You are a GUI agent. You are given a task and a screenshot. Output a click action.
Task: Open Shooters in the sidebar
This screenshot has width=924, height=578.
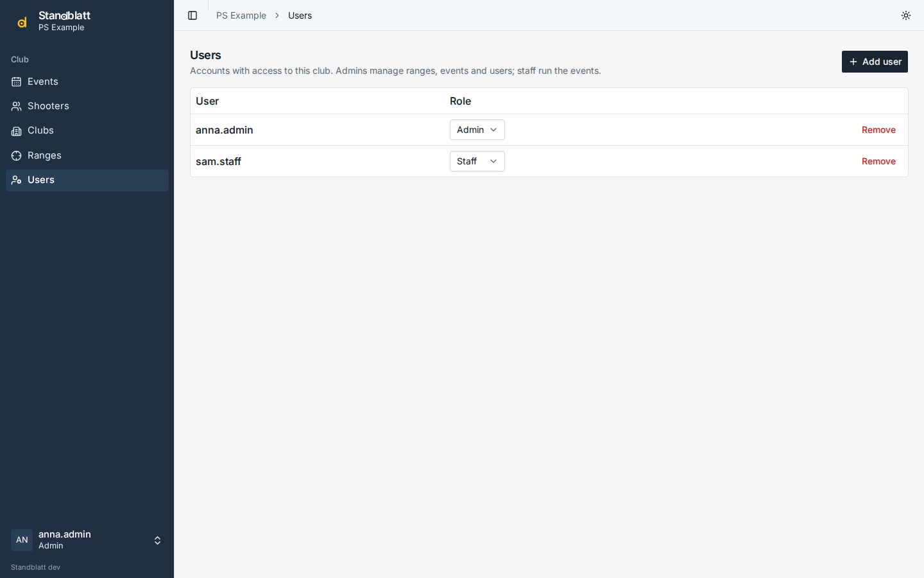pyautogui.click(x=87, y=106)
